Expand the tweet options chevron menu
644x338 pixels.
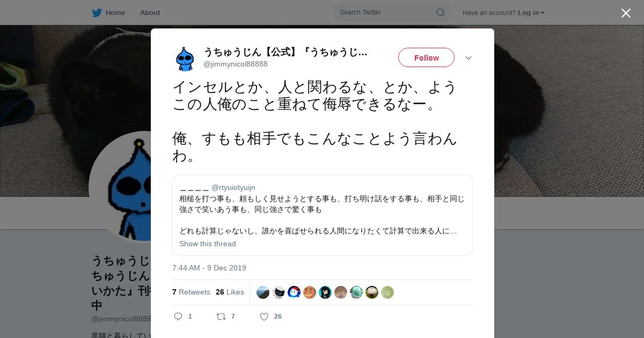[x=469, y=58]
